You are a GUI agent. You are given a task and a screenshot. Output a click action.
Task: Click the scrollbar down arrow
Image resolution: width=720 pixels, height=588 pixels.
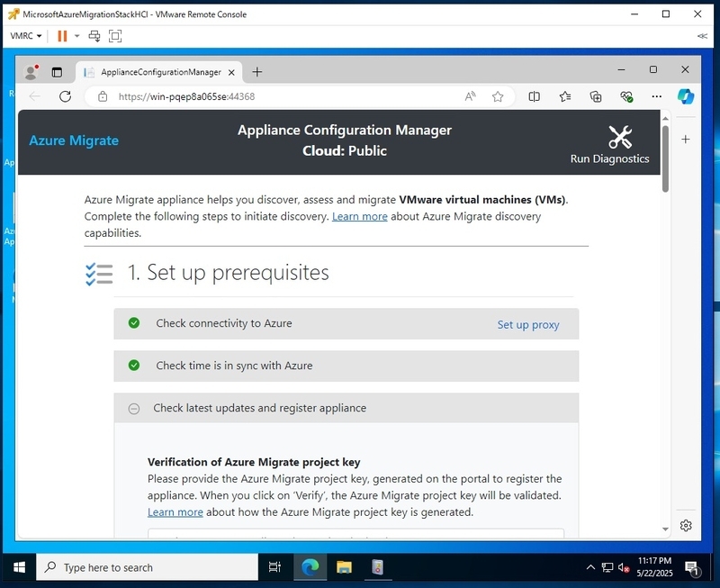point(665,529)
